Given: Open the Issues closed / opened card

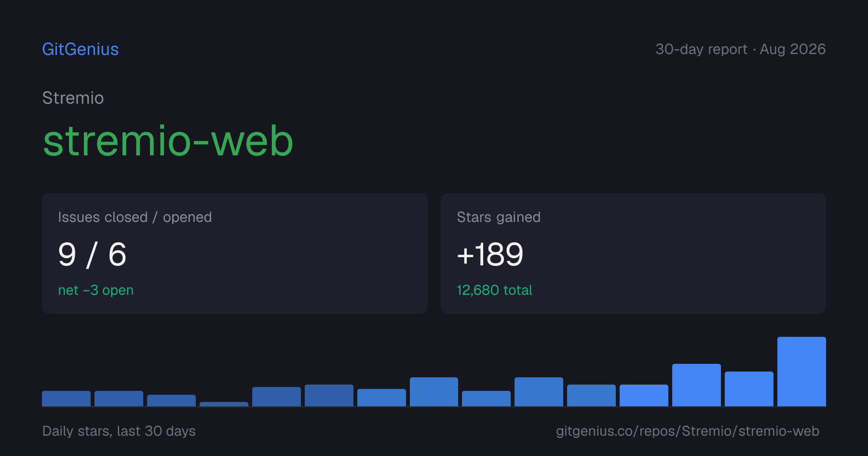Looking at the screenshot, I should tap(235, 253).
